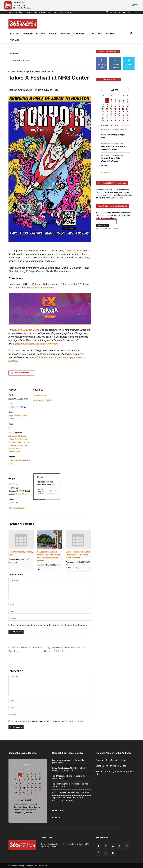Open Teach You Tuesday at Bagby Park sidebar event
The width and height of the screenshot is (143, 868).
point(113,136)
